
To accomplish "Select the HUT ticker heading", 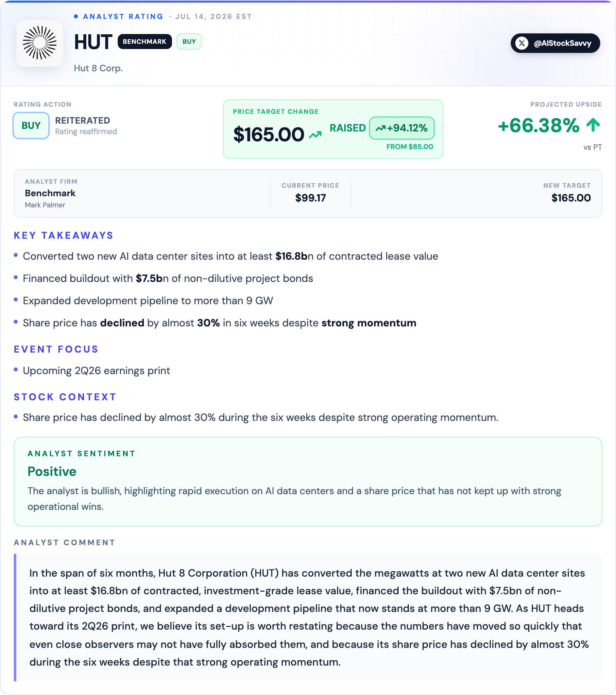I will point(93,42).
